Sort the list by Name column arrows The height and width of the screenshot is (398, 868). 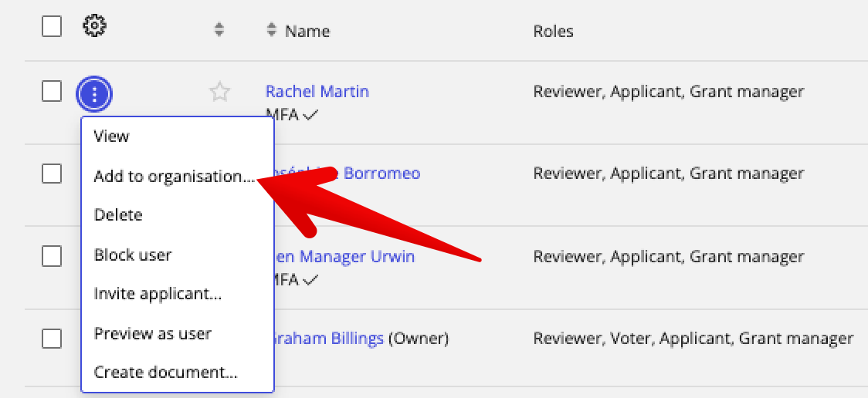[271, 29]
